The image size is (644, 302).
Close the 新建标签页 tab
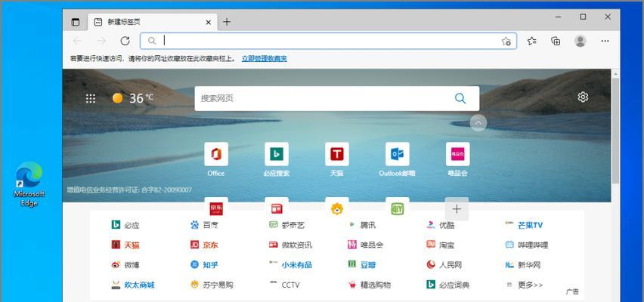coord(208,22)
